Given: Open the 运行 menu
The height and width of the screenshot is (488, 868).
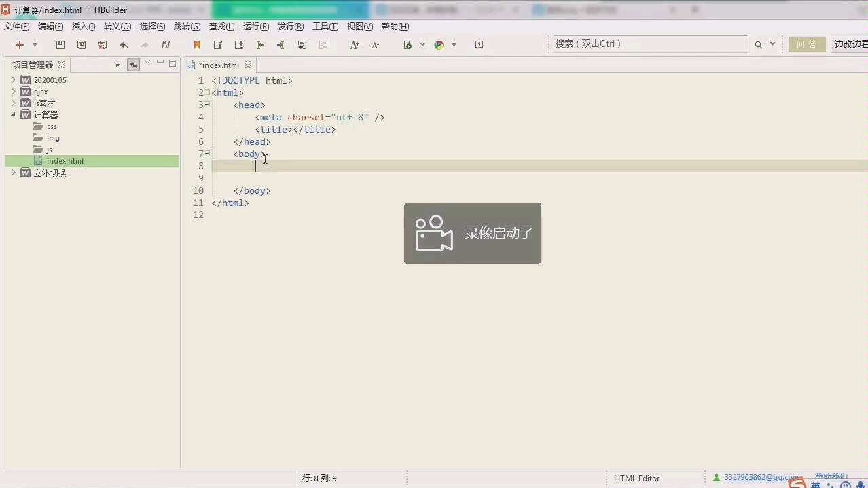Looking at the screenshot, I should pos(255,26).
